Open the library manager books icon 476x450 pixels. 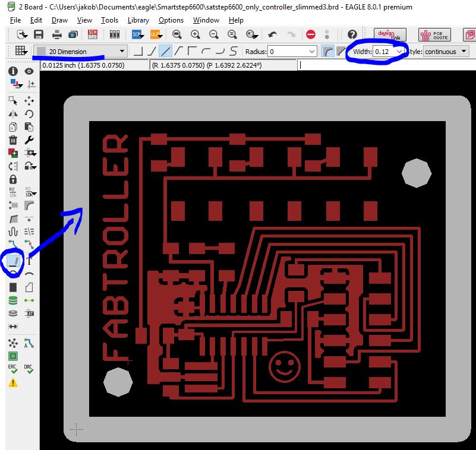point(115,34)
